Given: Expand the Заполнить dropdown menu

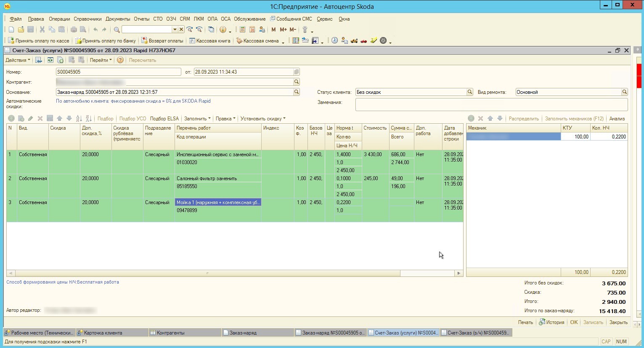Looking at the screenshot, I should (x=197, y=119).
